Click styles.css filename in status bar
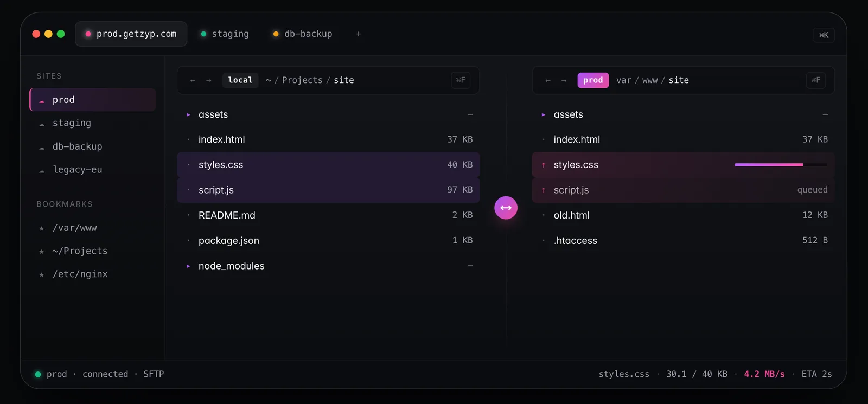 [x=624, y=374]
